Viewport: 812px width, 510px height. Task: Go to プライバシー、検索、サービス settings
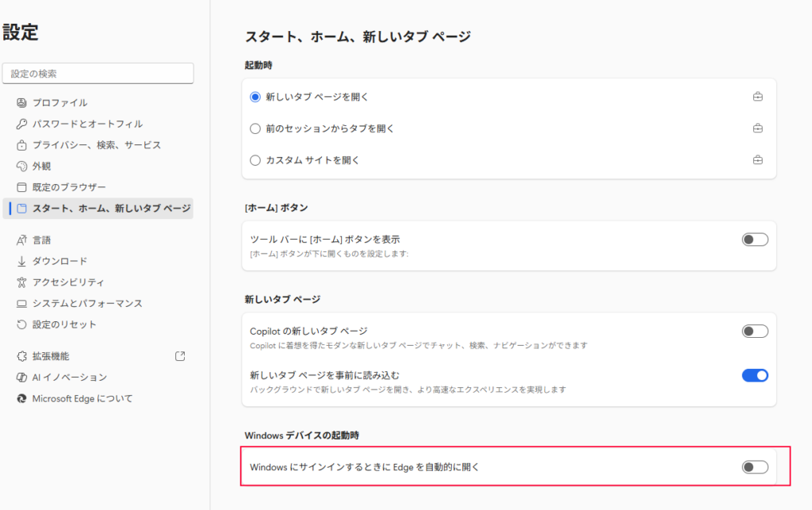pos(98,145)
